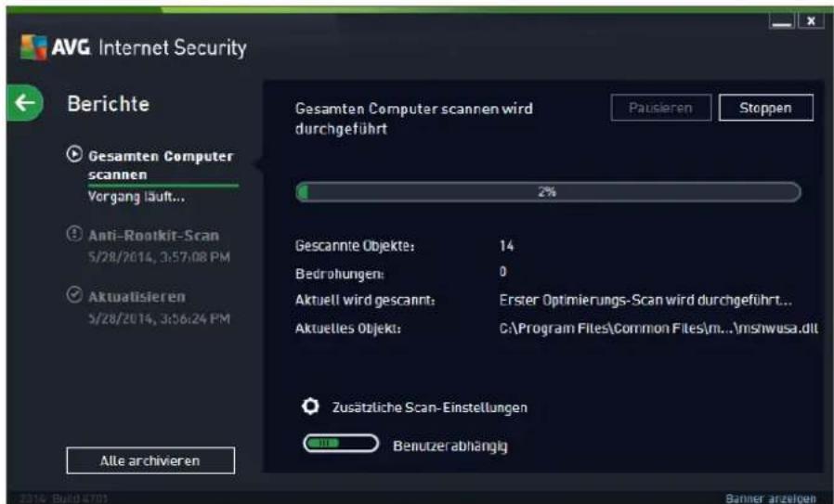Click the warning icon beside Anti-Rootkit-Scan

(74, 234)
